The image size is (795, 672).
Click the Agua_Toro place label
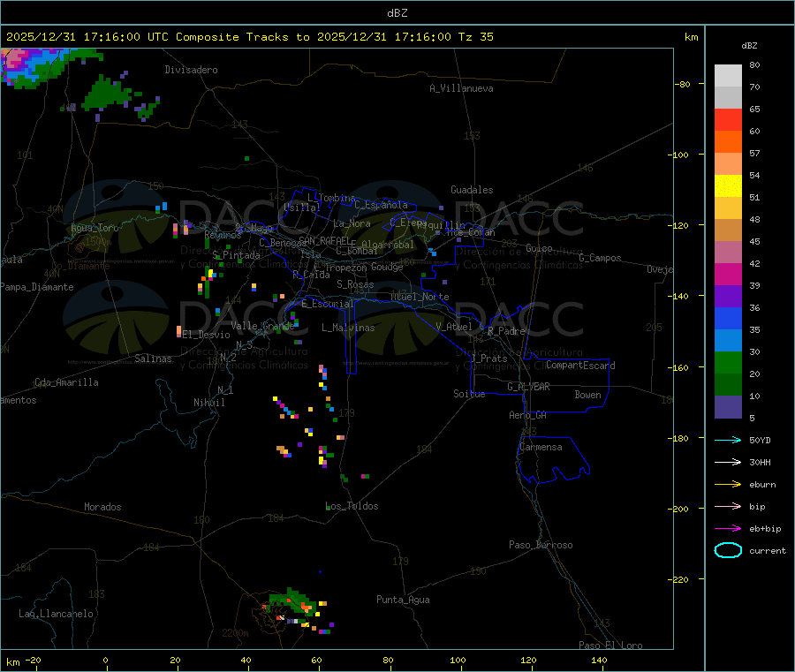(95, 228)
